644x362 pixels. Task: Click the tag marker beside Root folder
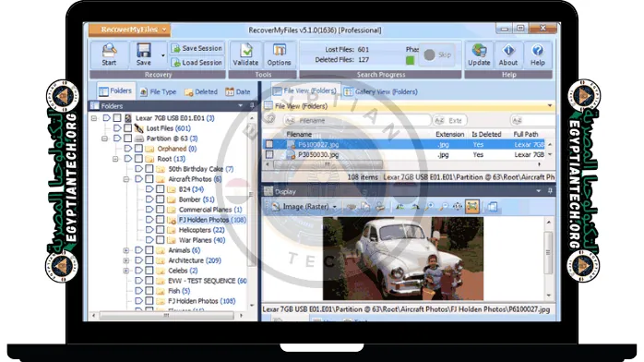pyautogui.click(x=128, y=159)
